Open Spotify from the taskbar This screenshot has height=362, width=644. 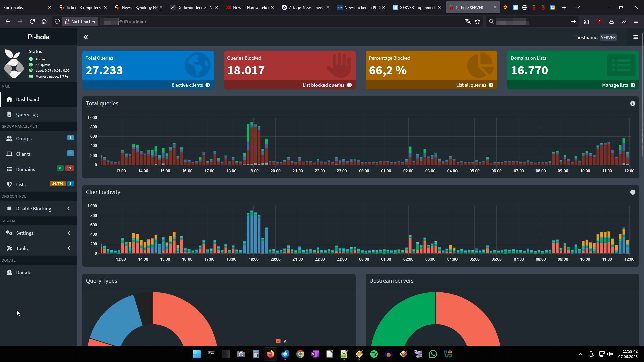point(374,354)
